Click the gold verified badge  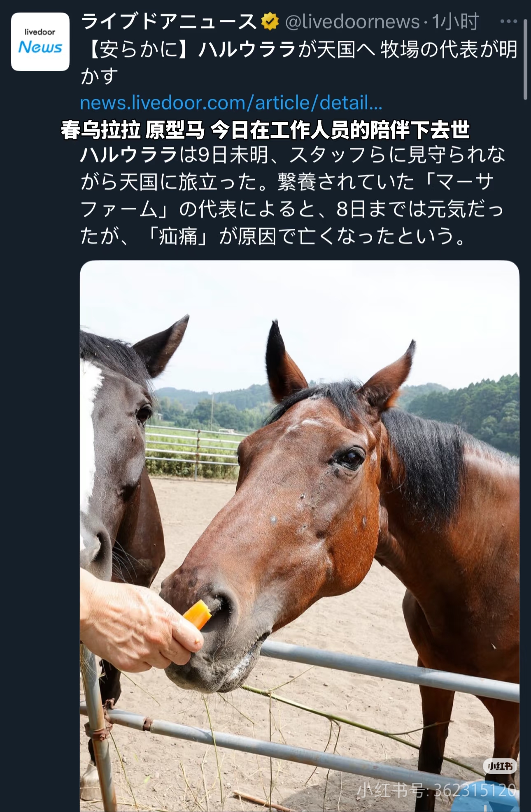[x=270, y=22]
